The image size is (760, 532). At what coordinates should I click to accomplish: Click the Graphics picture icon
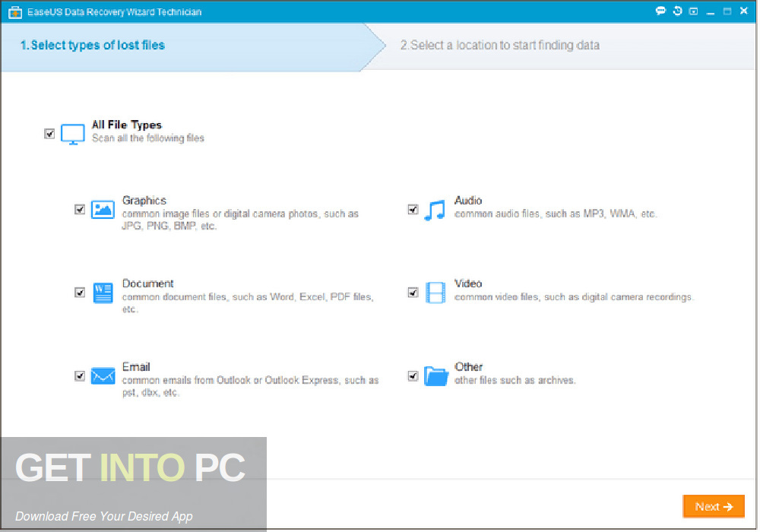[x=103, y=210]
